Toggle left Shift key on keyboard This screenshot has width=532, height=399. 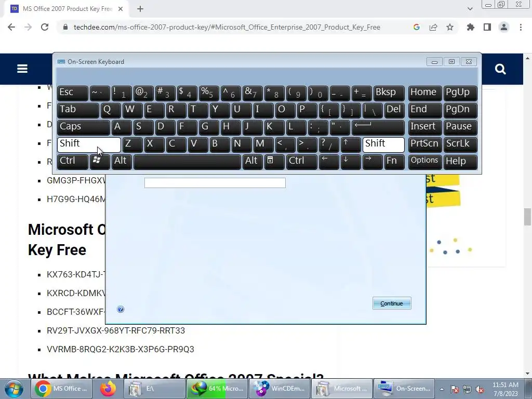(89, 145)
